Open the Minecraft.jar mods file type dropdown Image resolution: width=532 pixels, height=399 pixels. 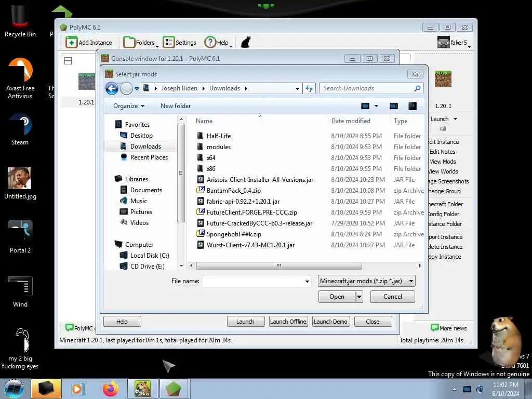pos(366,281)
